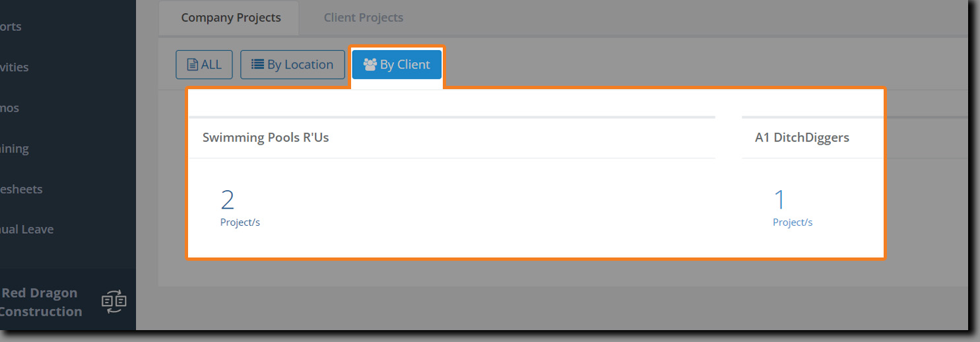This screenshot has height=342, width=980.
Task: Click the 2 projects count for Swimming Pools R'Us
Action: click(228, 200)
